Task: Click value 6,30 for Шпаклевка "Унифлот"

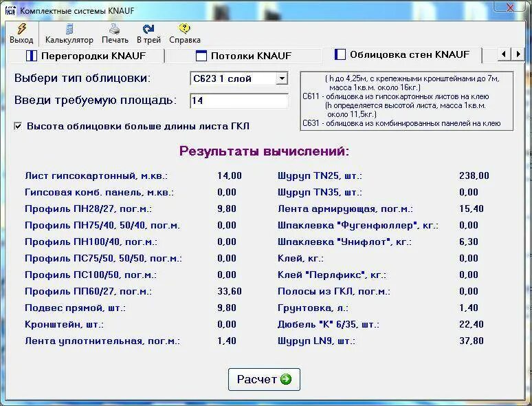Action: coord(469,242)
